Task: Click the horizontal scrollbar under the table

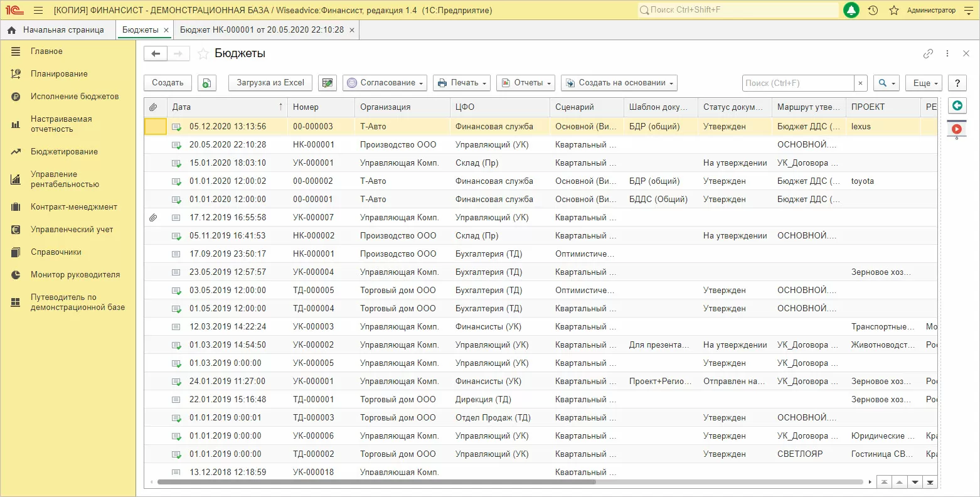Action: [x=376, y=482]
